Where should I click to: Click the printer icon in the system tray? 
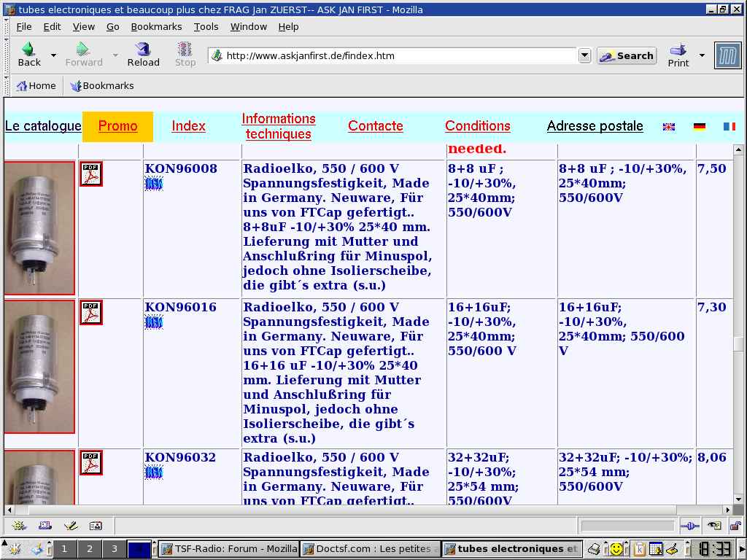(x=594, y=549)
